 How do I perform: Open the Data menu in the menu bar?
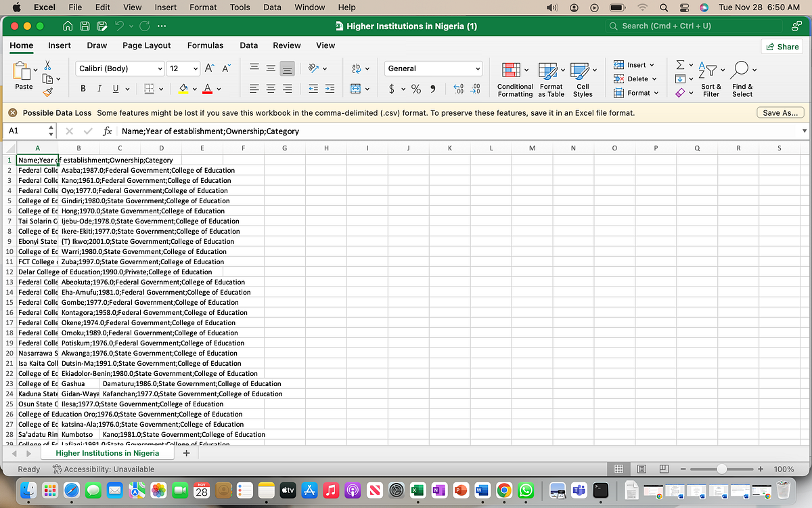pyautogui.click(x=272, y=7)
